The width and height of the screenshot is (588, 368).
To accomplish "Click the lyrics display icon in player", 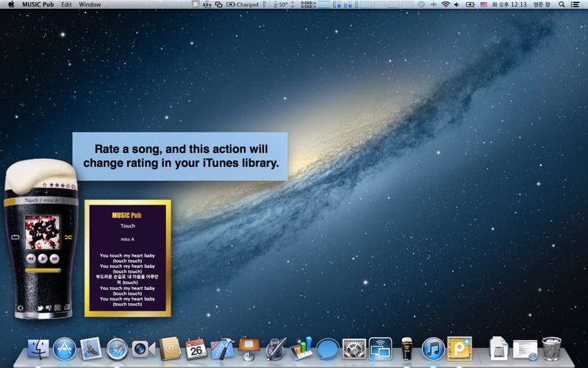I will 57,306.
